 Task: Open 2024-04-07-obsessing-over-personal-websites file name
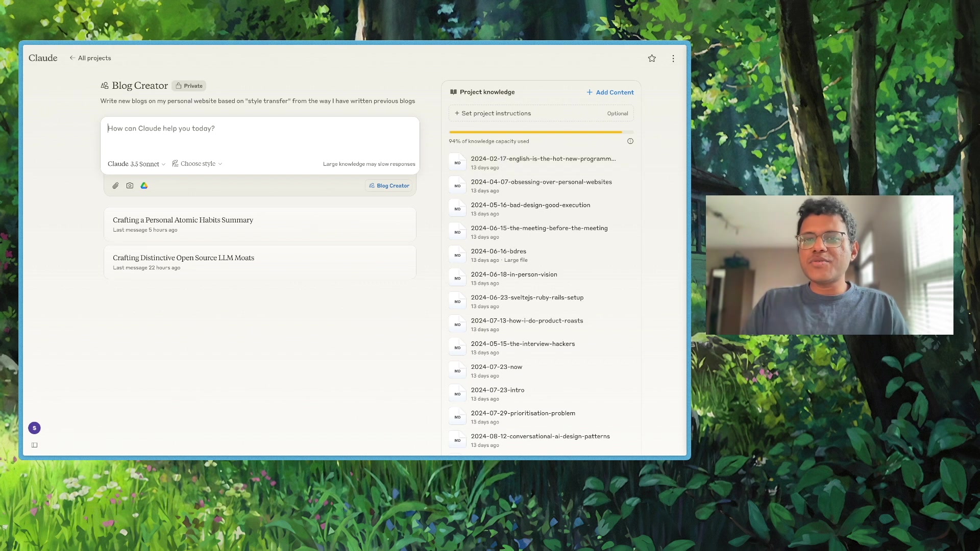(541, 182)
